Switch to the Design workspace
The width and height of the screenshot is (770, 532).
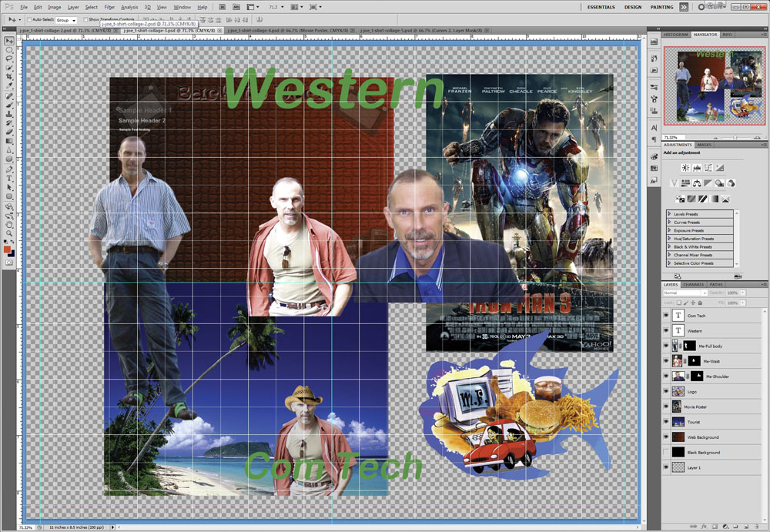(632, 7)
